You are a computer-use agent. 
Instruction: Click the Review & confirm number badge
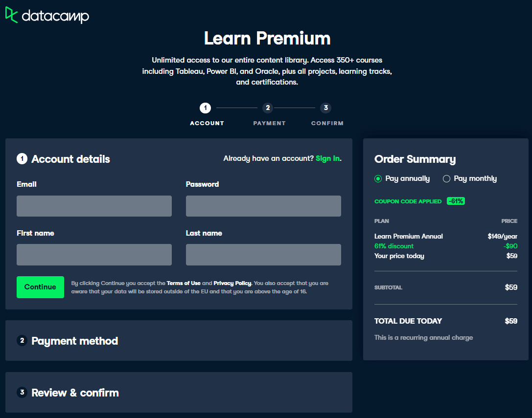(x=22, y=392)
